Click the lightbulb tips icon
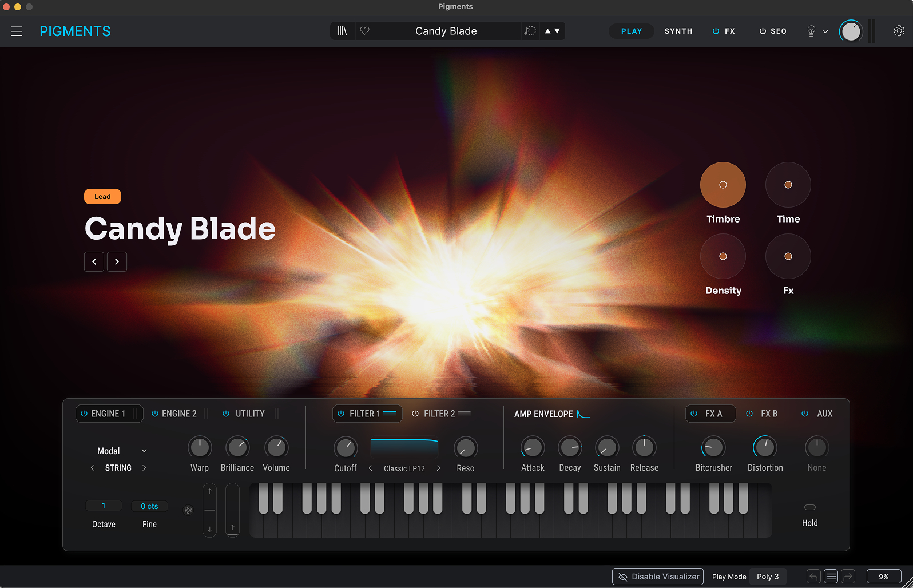 click(x=811, y=31)
